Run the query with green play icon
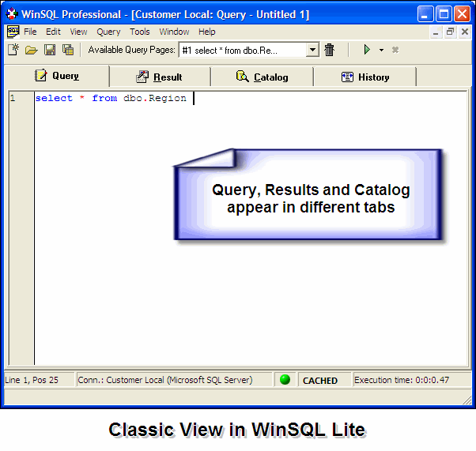This screenshot has height=451, width=476. [367, 50]
